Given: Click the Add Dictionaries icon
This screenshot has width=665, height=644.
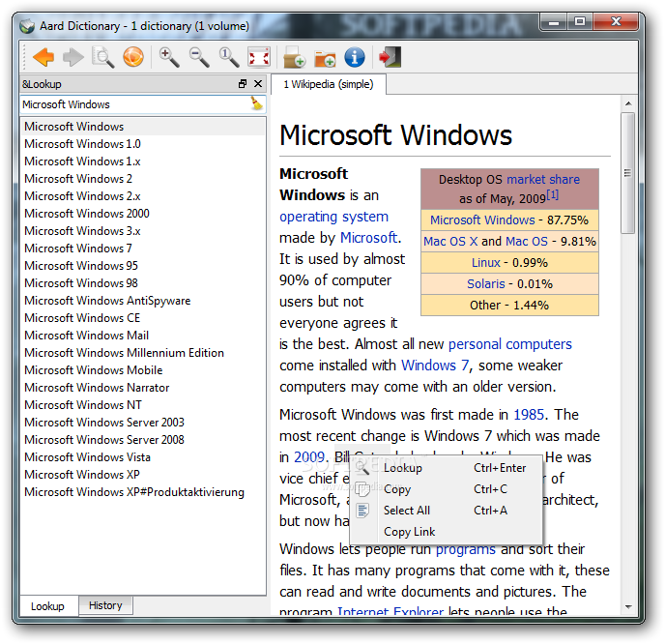Looking at the screenshot, I should click(x=295, y=57).
